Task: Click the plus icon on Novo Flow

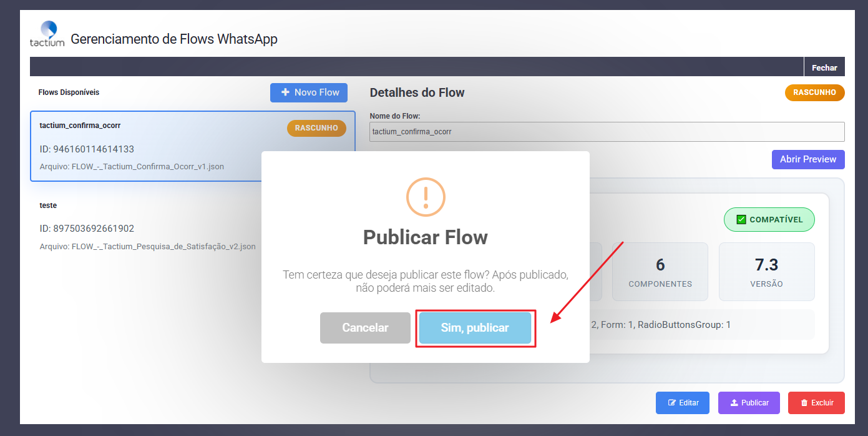Action: [285, 92]
